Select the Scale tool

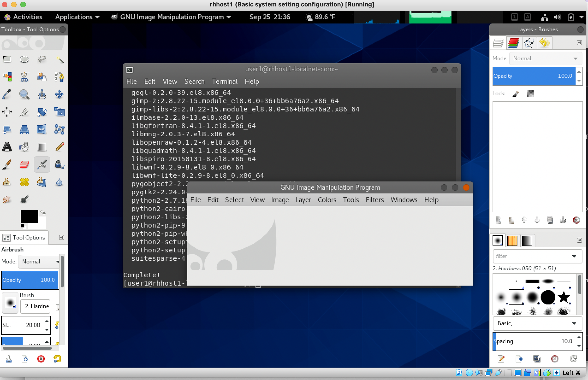pyautogui.click(x=59, y=112)
